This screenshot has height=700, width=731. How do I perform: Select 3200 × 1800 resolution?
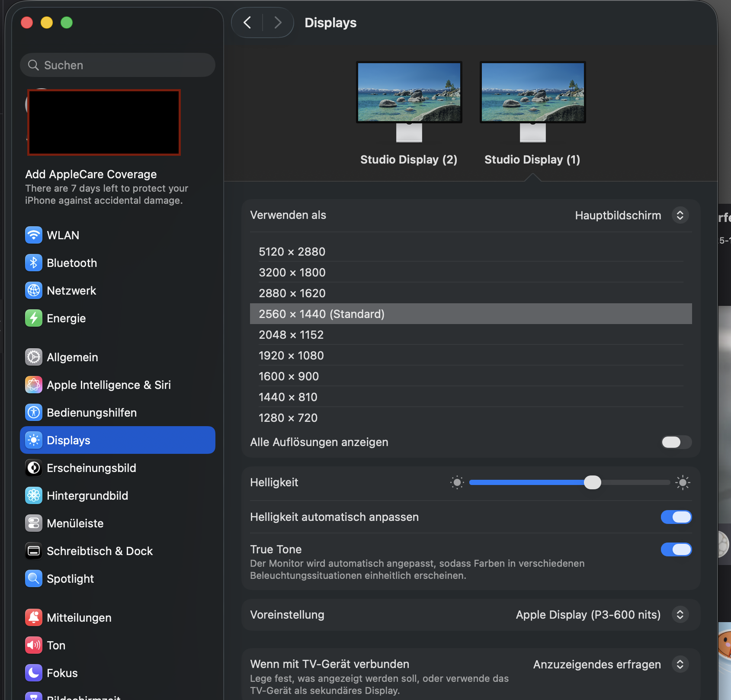click(471, 272)
